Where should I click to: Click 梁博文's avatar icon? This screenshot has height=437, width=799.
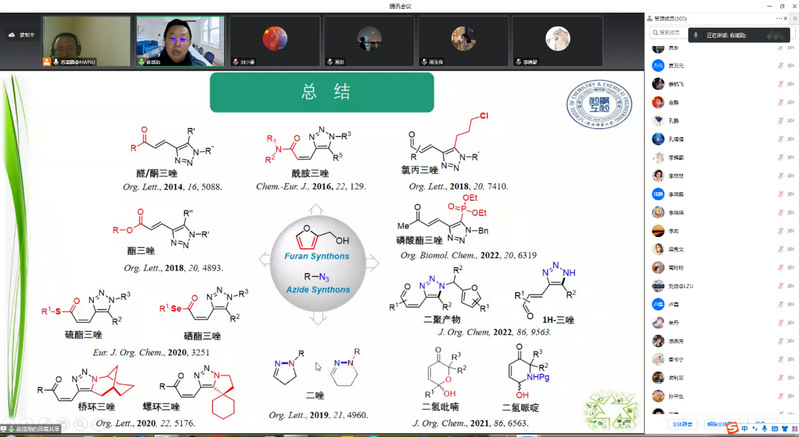(659, 248)
